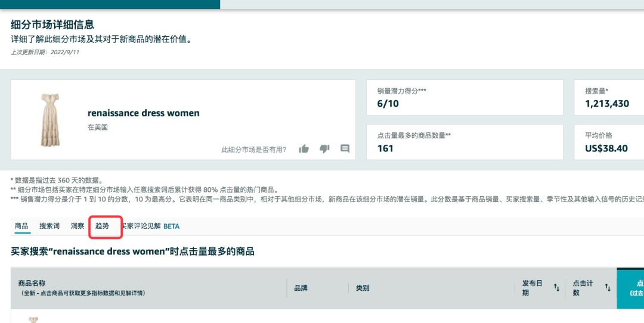Switch to the 趋势 tab
Image resolution: width=644 pixels, height=323 pixels.
(x=103, y=226)
